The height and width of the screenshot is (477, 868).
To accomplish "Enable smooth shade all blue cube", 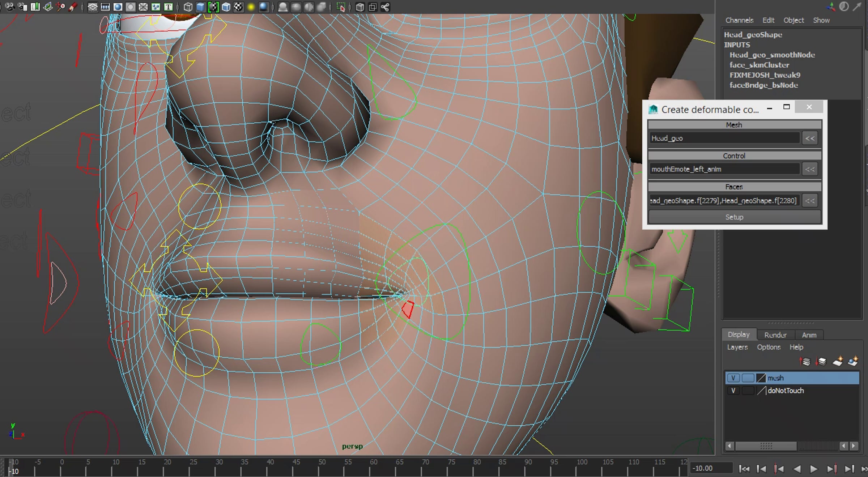I will pyautogui.click(x=200, y=7).
